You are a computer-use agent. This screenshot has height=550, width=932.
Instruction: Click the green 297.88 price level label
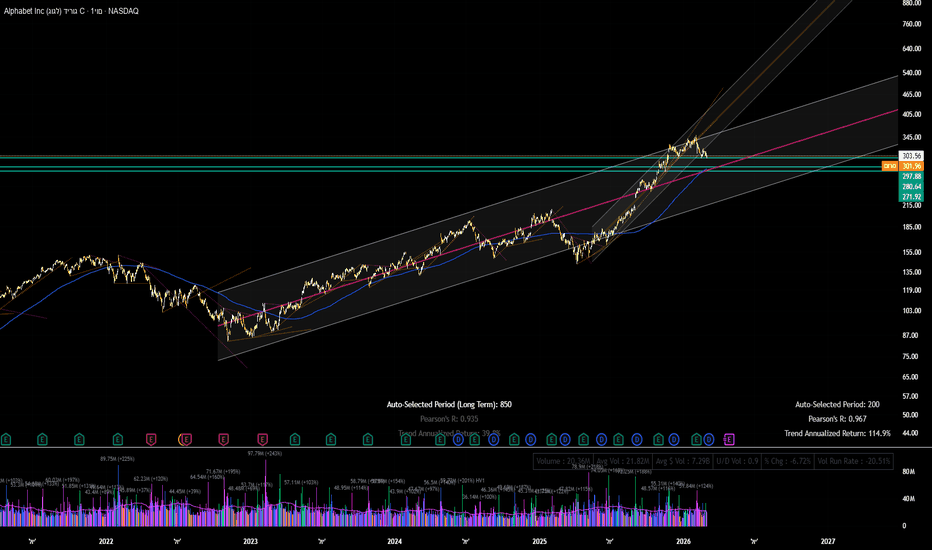point(911,176)
